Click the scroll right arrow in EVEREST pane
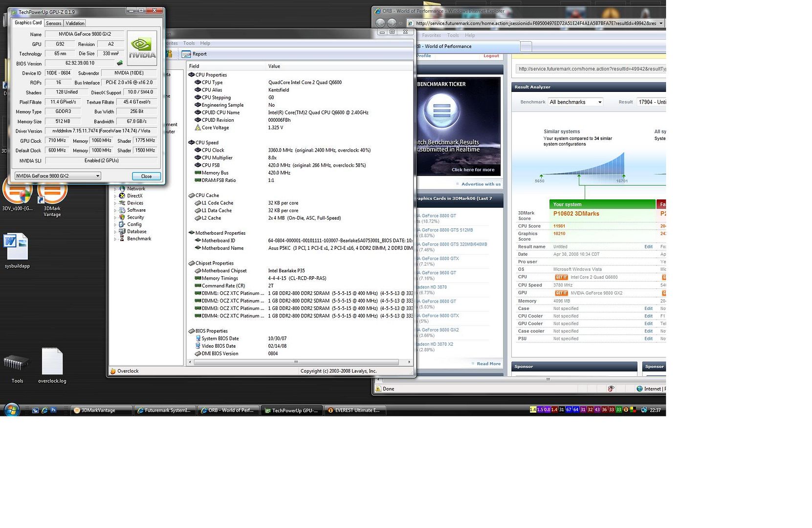This screenshot has width=812, height=528. coord(409,362)
